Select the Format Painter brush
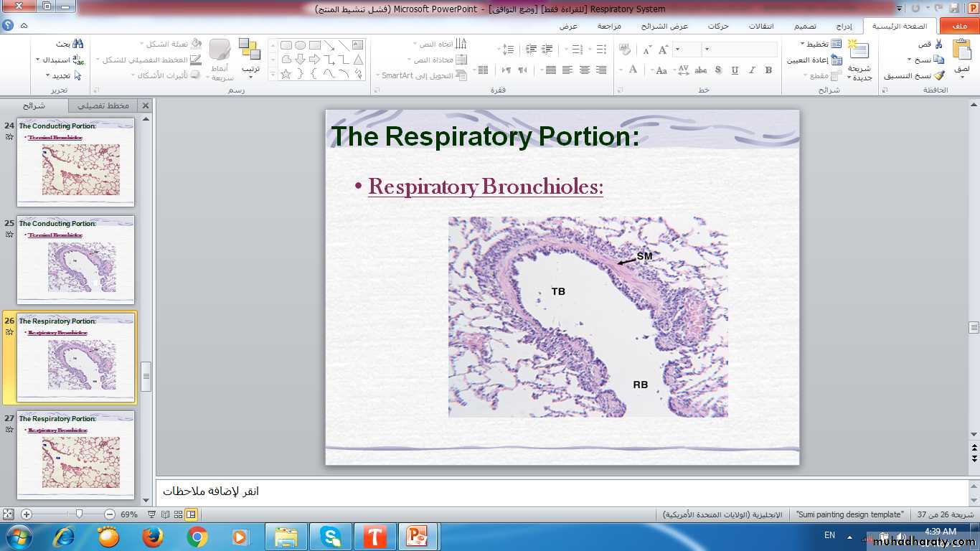 938,75
